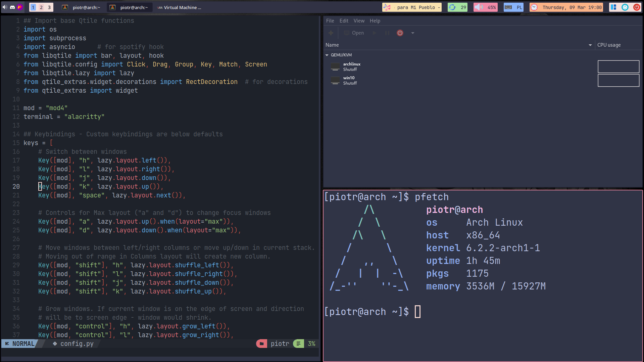
Task: Click the new virtual machine plus icon
Action: point(331,33)
